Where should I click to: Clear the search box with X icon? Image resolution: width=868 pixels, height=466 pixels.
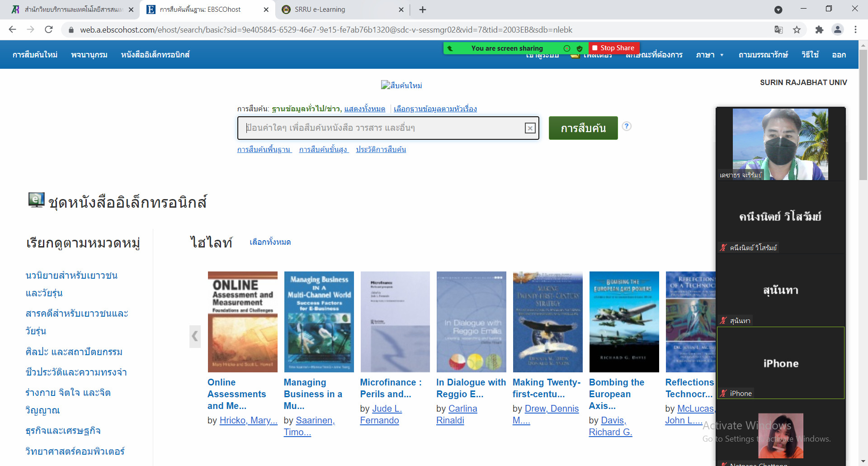[x=530, y=128]
